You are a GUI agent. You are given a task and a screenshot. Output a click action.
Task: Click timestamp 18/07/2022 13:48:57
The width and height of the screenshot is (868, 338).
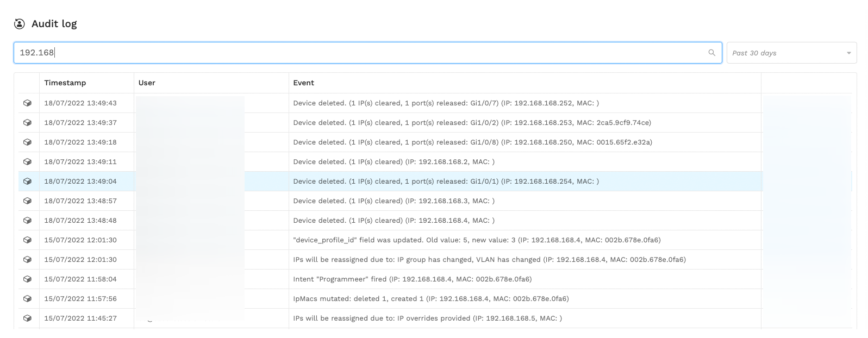[x=80, y=201]
